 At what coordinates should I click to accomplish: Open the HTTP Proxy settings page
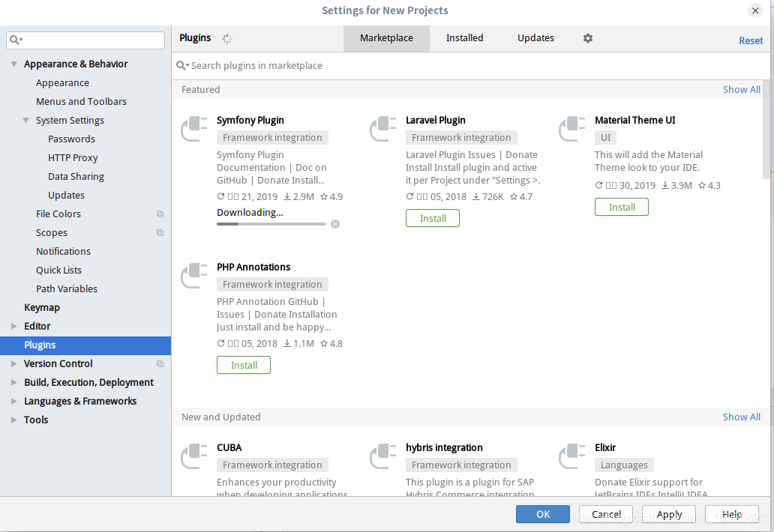coord(73,158)
